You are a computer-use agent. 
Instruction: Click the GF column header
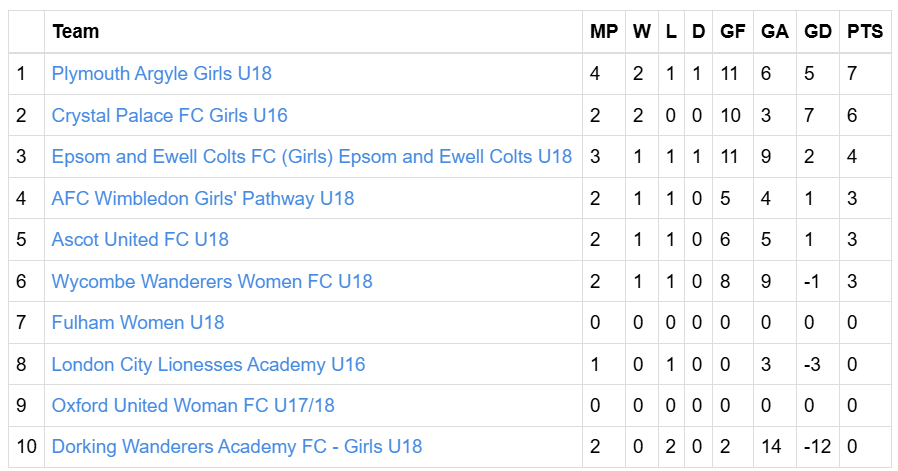coord(732,32)
